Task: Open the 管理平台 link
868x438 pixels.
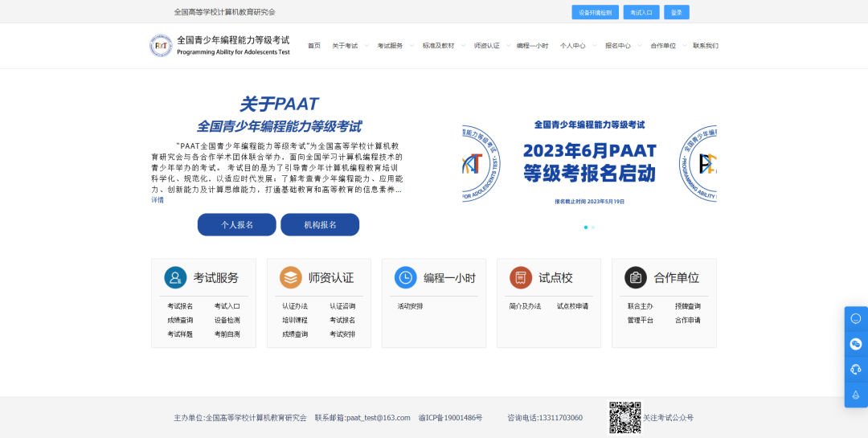Action: (641, 320)
